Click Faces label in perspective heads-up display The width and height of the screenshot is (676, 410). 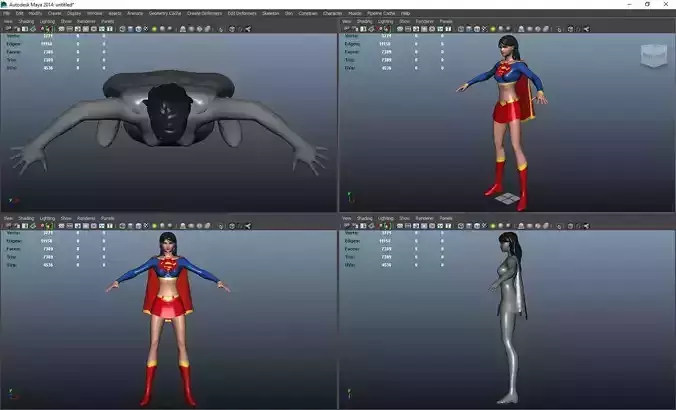352,52
